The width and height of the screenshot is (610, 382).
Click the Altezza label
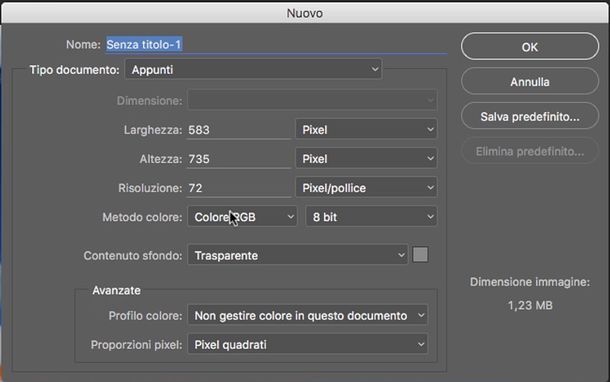tap(161, 159)
